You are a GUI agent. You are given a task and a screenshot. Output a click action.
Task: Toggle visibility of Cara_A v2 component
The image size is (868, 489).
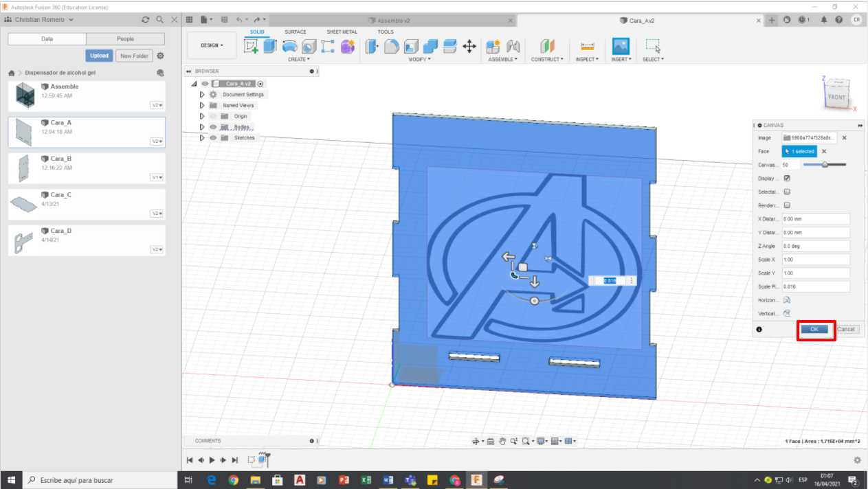click(x=204, y=84)
